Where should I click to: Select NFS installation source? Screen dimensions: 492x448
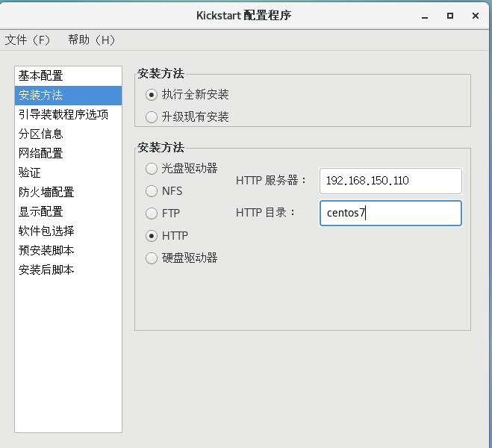click(152, 191)
